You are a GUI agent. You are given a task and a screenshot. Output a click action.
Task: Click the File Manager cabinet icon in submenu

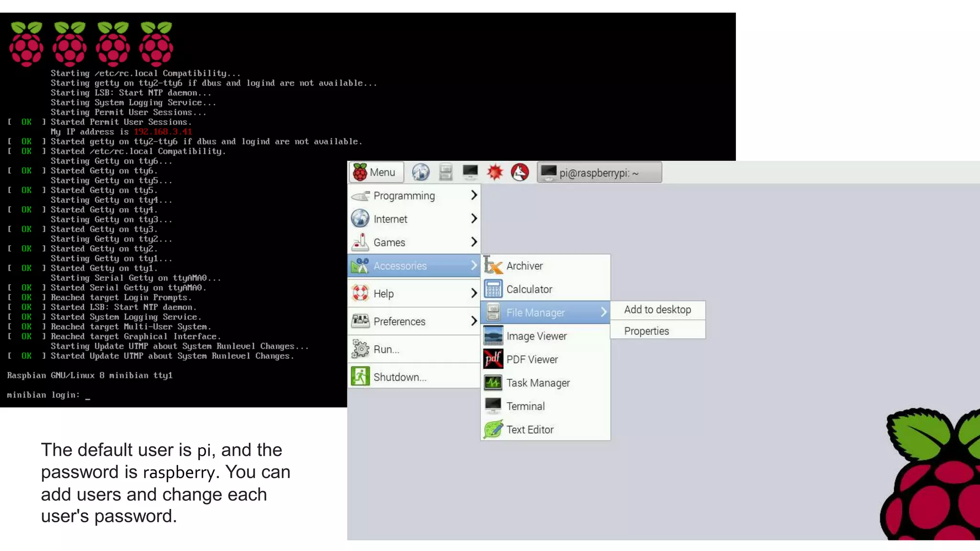point(493,312)
